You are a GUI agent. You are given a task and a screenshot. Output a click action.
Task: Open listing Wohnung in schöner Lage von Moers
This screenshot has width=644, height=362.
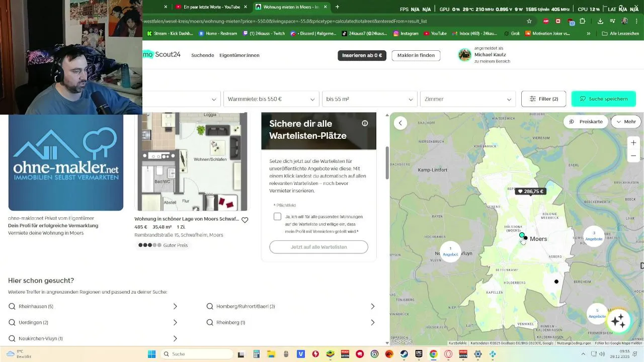(187, 219)
